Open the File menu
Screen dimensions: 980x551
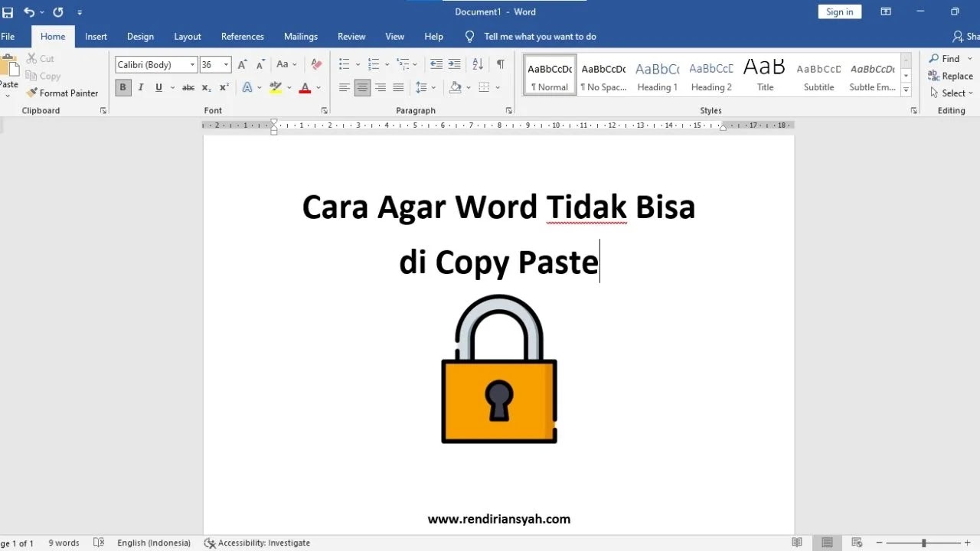(8, 36)
